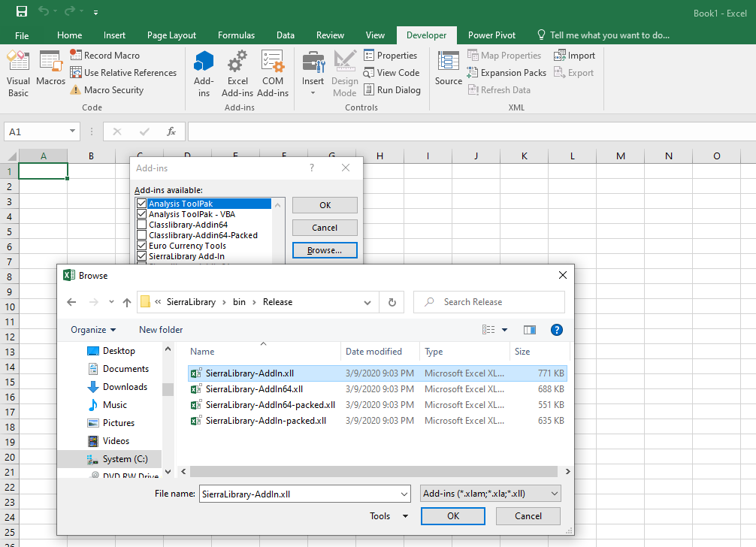Click Expansion Packs
The image size is (756, 547).
pos(507,73)
